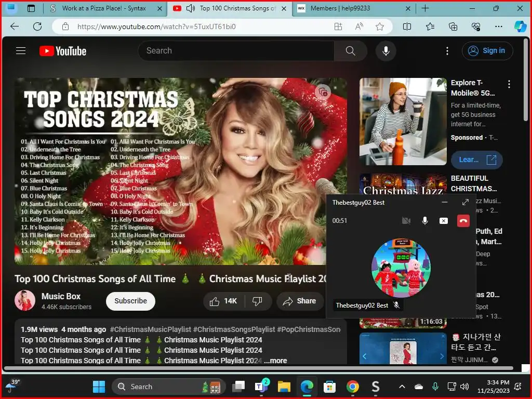
Task: Expand the Thebestguy02 Best call window
Action: coord(465,202)
